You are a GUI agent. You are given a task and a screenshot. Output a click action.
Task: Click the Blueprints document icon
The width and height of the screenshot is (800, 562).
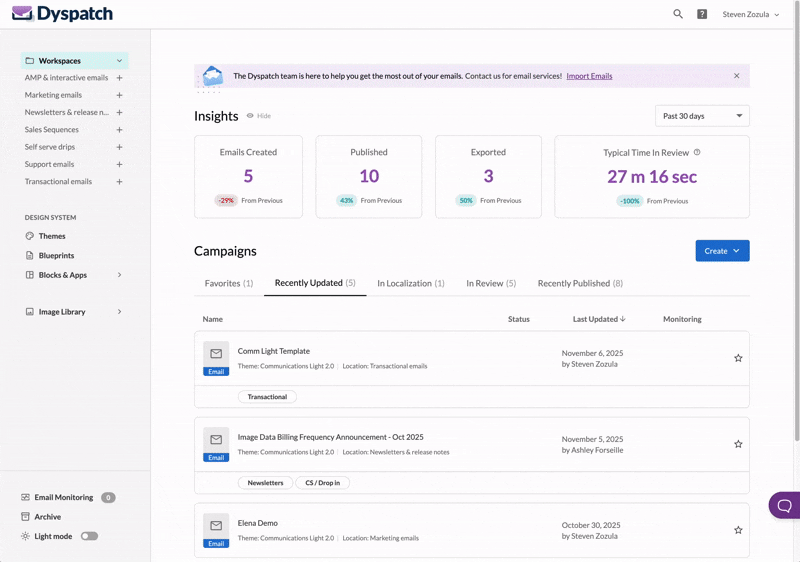tap(30, 256)
